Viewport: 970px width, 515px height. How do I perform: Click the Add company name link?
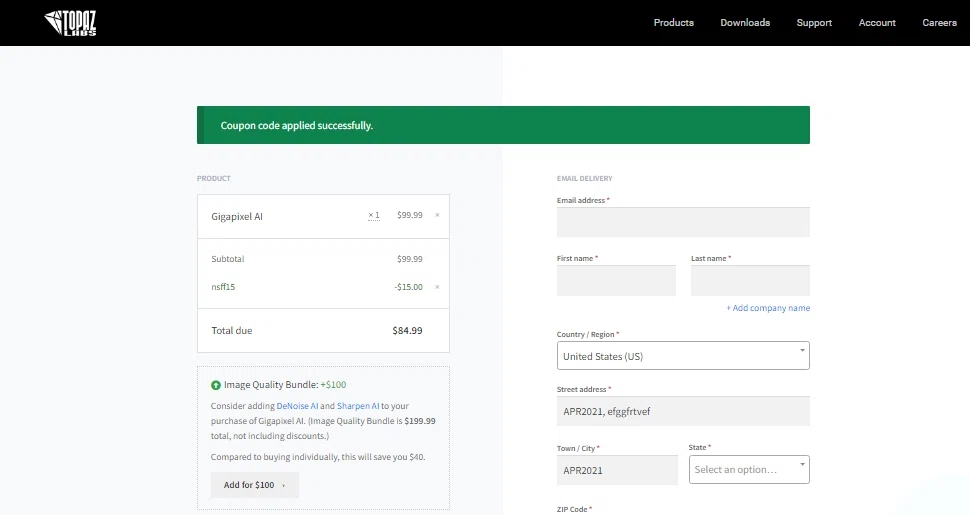point(768,308)
